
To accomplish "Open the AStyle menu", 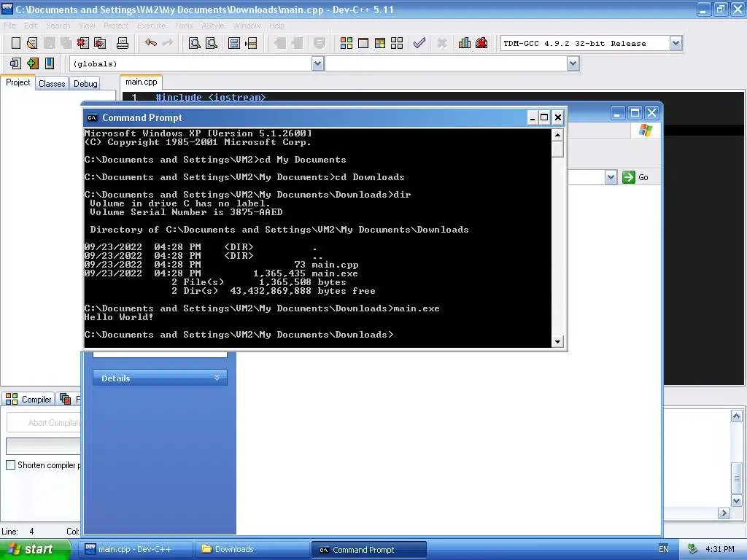I will (212, 26).
